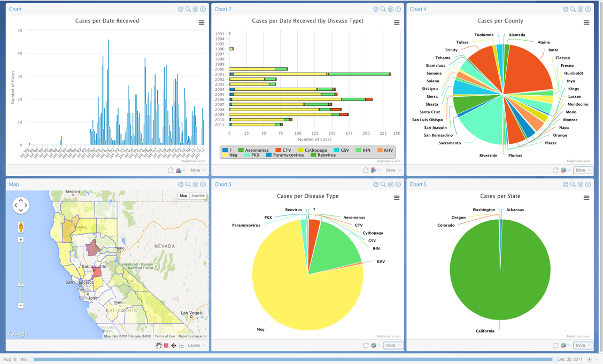Refresh the Chart 3 pie chart
The width and height of the screenshot is (603, 364).
pos(366,346)
